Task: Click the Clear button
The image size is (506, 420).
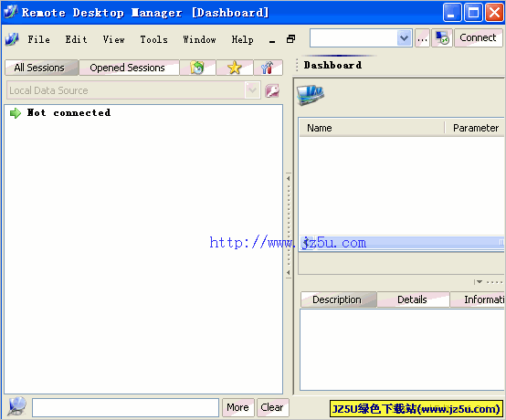Action: coord(272,408)
